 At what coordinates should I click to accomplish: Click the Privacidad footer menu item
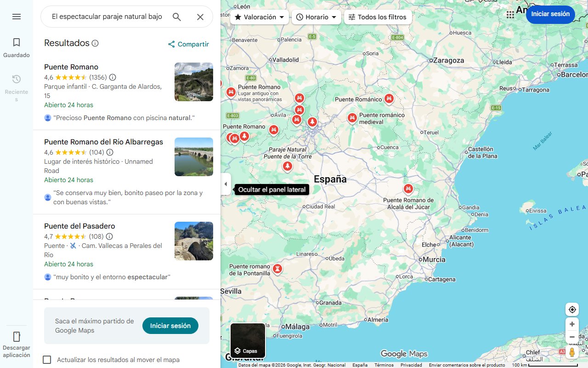coord(411,364)
